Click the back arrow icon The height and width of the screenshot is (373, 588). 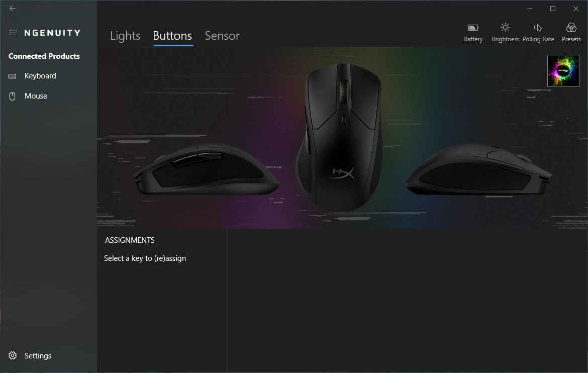[x=13, y=8]
